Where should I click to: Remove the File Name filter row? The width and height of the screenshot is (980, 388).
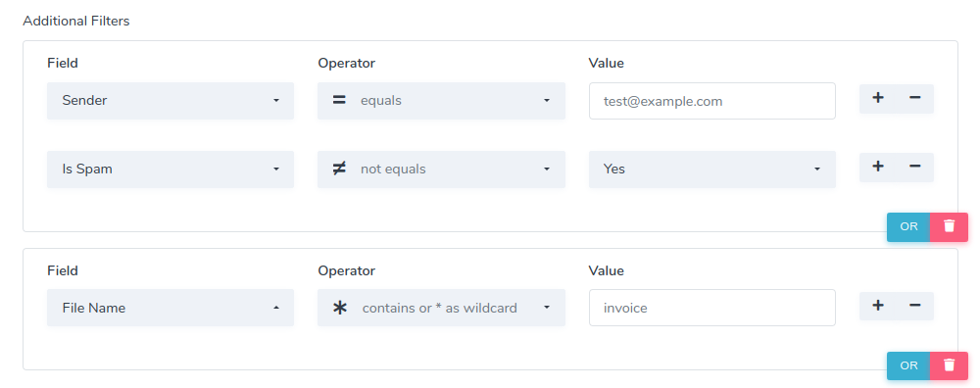(914, 306)
